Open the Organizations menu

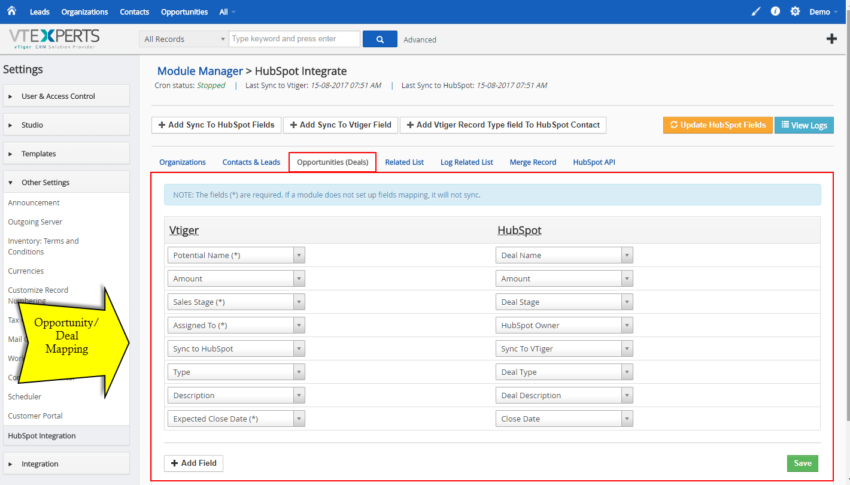click(85, 12)
